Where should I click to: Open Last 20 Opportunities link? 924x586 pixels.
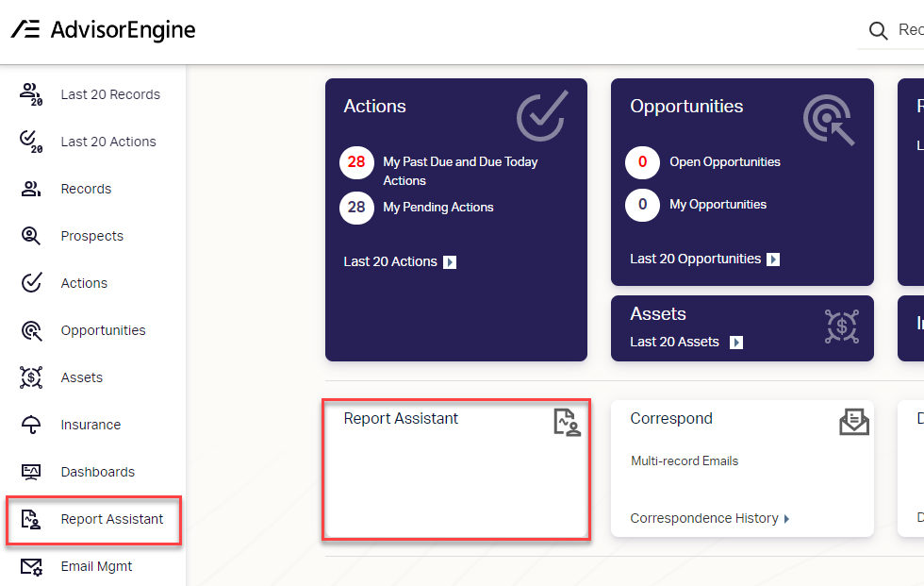[696, 259]
